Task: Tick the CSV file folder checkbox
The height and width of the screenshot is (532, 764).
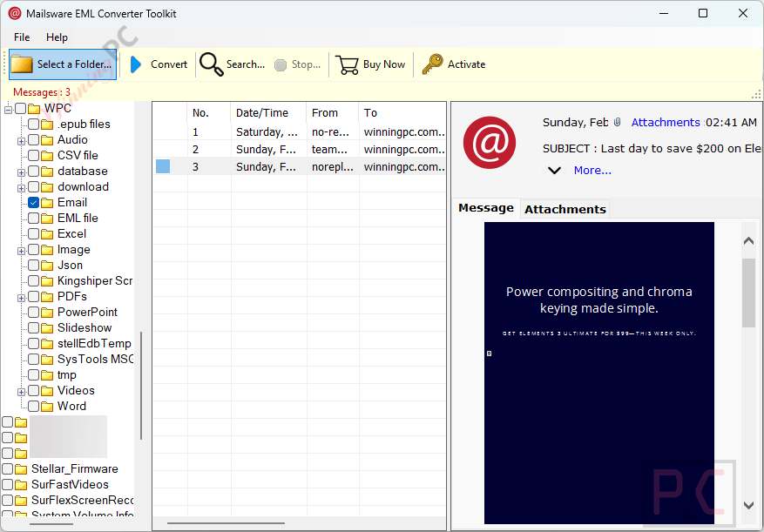Action: pos(34,155)
